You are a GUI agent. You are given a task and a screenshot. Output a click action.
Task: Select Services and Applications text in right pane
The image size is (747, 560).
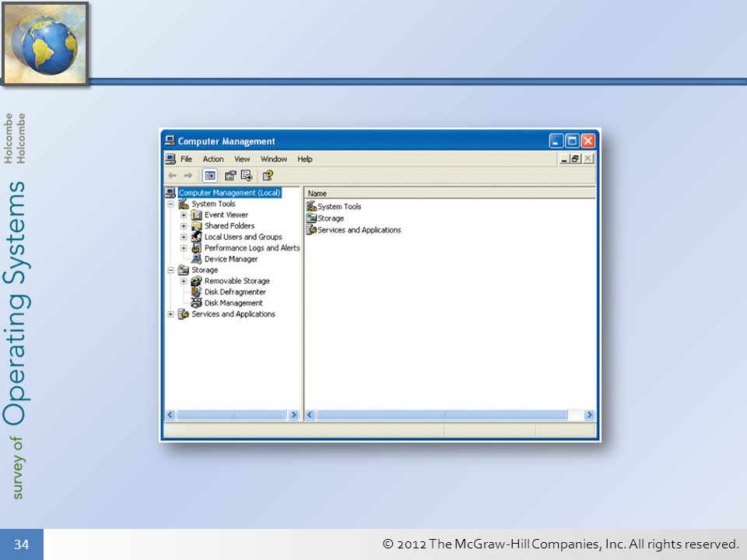pyautogui.click(x=359, y=230)
